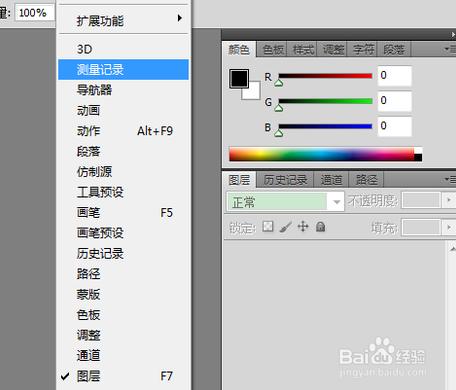The height and width of the screenshot is (390, 456).
Task: Open 蒙版 panel from menu
Action: [x=123, y=294]
